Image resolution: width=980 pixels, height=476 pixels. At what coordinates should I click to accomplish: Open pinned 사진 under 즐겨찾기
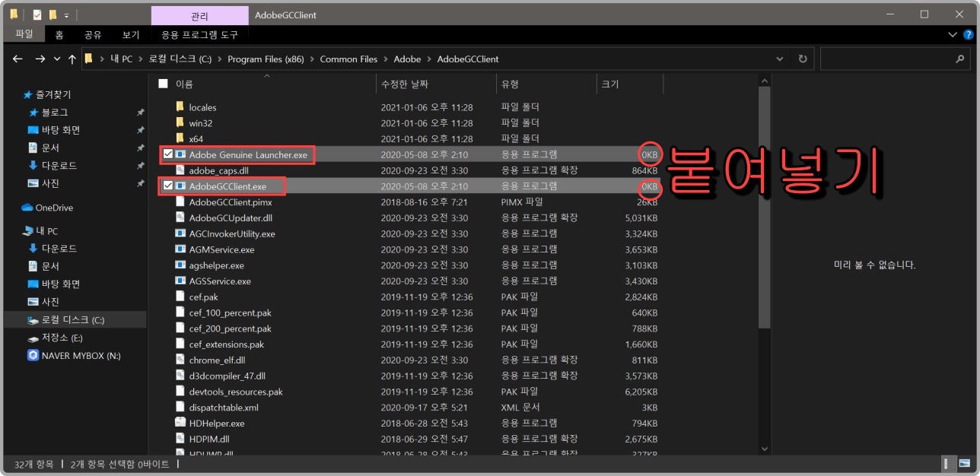[x=50, y=183]
